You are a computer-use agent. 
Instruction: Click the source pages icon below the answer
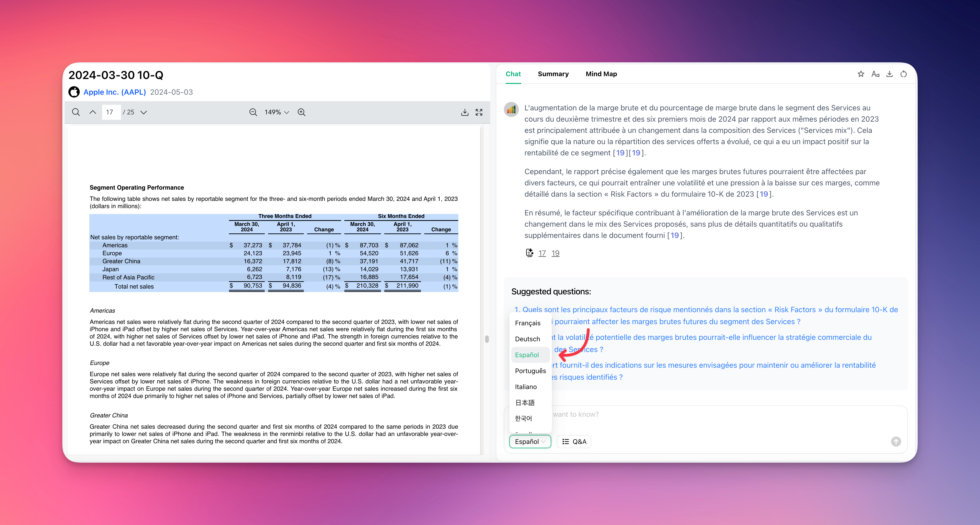pos(529,253)
